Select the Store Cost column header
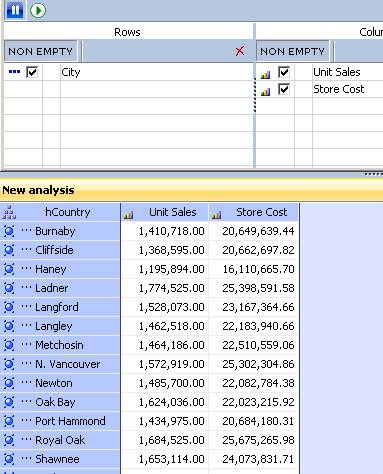Viewport: 383px width, 474px height. click(254, 212)
